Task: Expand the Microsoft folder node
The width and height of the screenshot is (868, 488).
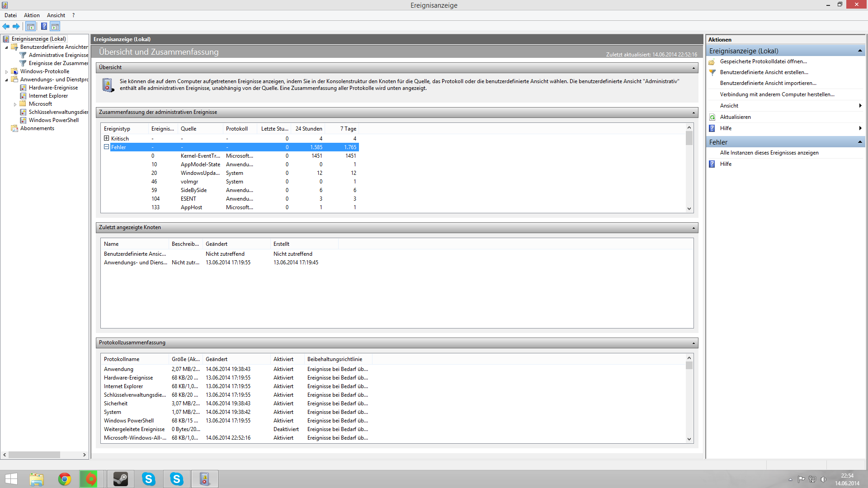Action: pos(15,104)
